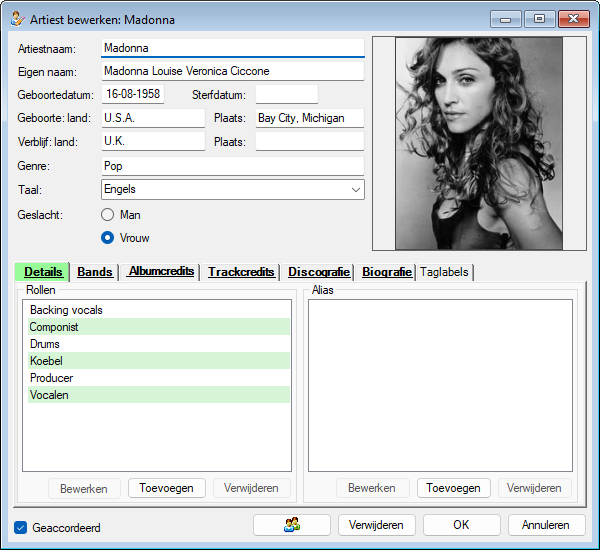Click the bottom Verwijderen button beside OK
The width and height of the screenshot is (600, 550).
(377, 525)
